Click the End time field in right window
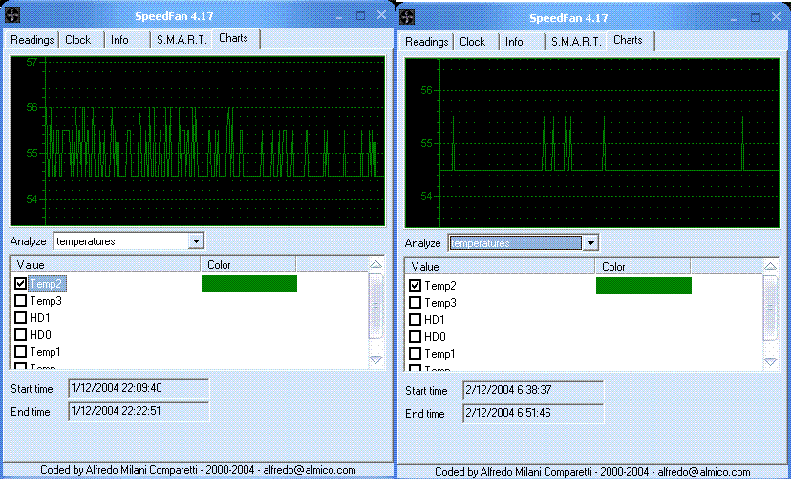This screenshot has height=479, width=792. point(533,413)
